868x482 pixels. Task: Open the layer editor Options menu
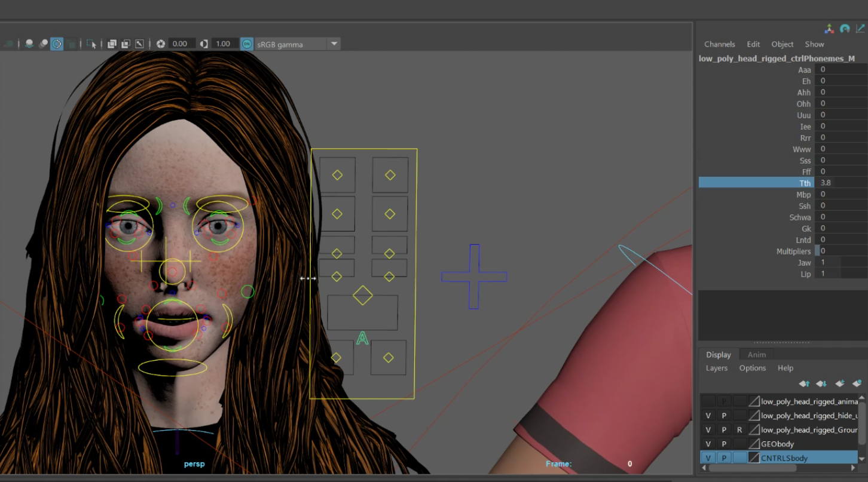click(x=752, y=368)
